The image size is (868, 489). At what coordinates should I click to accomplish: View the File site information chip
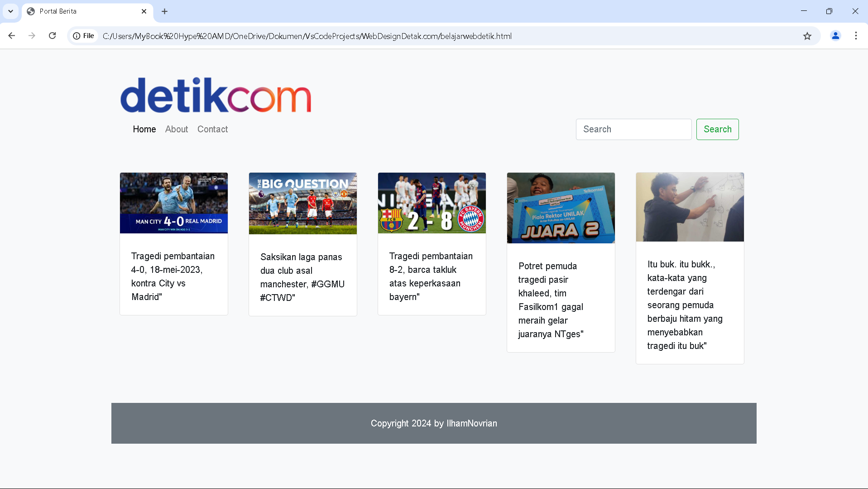point(84,36)
